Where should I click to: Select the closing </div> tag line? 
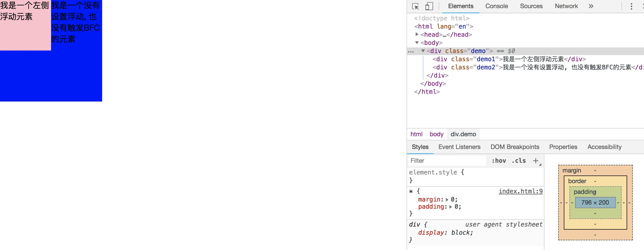437,76
